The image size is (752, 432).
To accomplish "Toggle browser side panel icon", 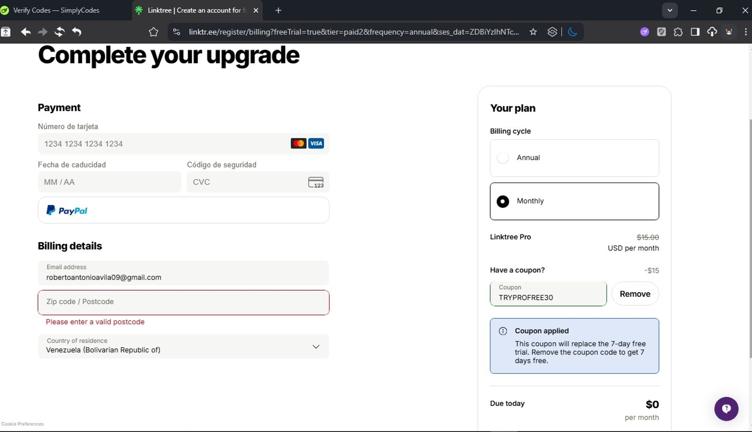I will 695,32.
